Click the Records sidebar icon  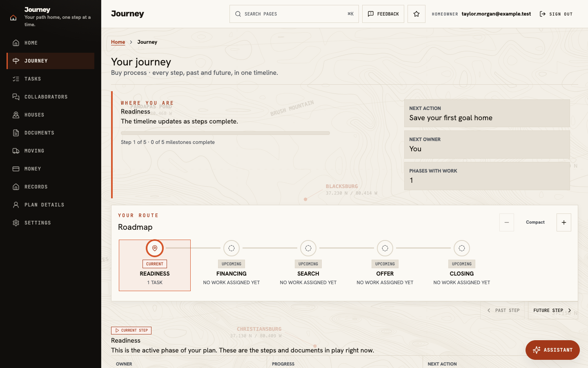(x=16, y=187)
